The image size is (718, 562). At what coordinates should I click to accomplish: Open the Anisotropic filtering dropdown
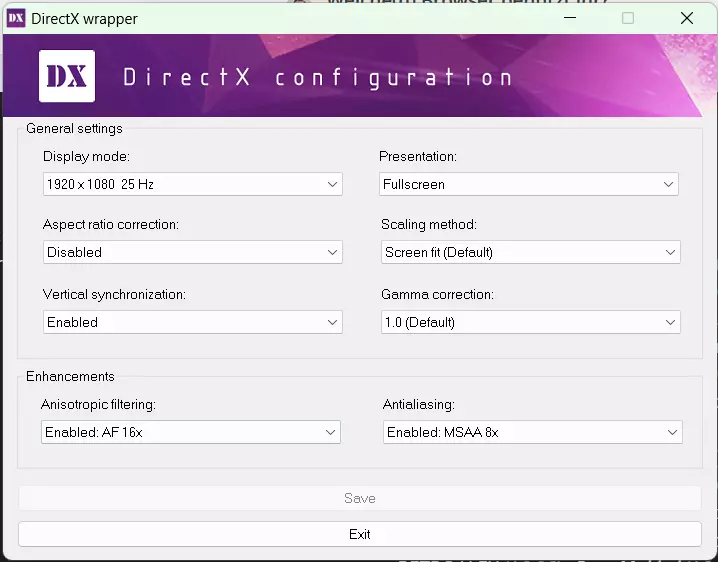click(191, 432)
